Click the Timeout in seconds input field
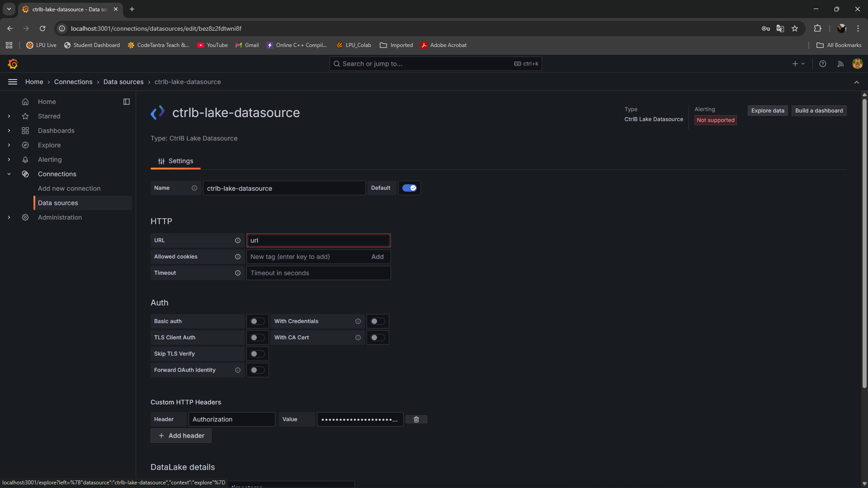868x488 pixels. (x=318, y=273)
